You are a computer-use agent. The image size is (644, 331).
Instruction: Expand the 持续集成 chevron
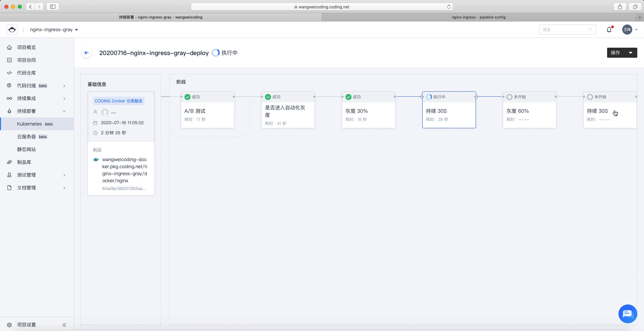64,98
